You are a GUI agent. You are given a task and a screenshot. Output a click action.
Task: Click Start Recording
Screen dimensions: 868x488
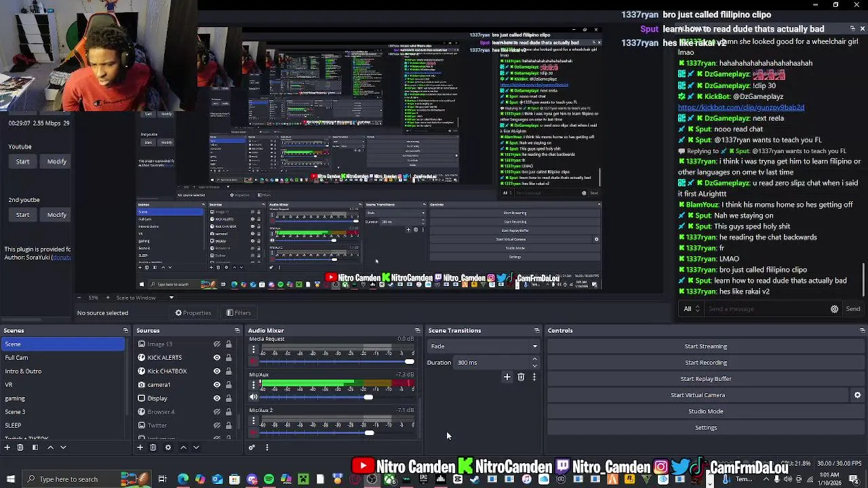tap(705, 363)
